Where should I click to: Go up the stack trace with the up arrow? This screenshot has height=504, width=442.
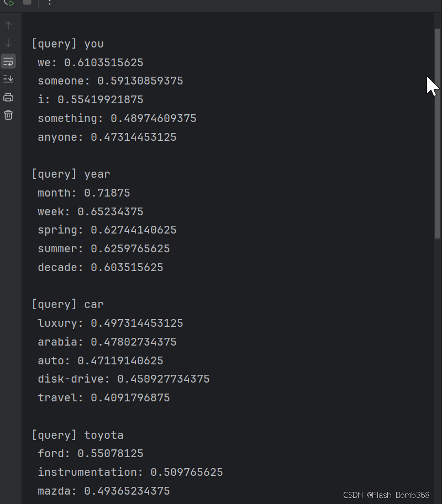pyautogui.click(x=8, y=25)
